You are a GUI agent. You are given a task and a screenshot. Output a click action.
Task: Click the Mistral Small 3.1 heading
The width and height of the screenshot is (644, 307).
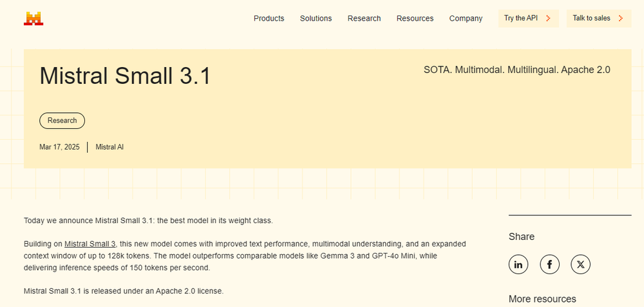point(125,75)
